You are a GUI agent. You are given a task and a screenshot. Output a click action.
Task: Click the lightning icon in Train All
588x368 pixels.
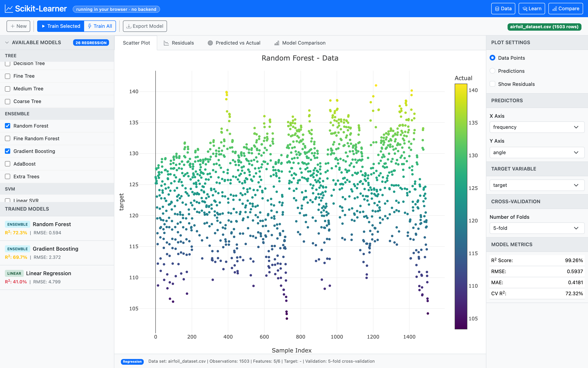[90, 26]
